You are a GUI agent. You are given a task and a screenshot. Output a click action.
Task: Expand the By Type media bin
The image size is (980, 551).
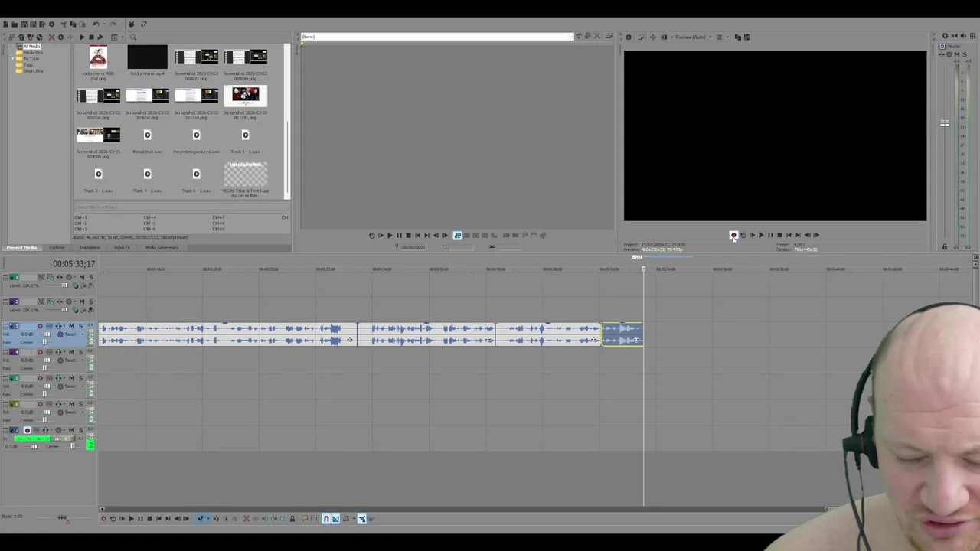(11, 59)
